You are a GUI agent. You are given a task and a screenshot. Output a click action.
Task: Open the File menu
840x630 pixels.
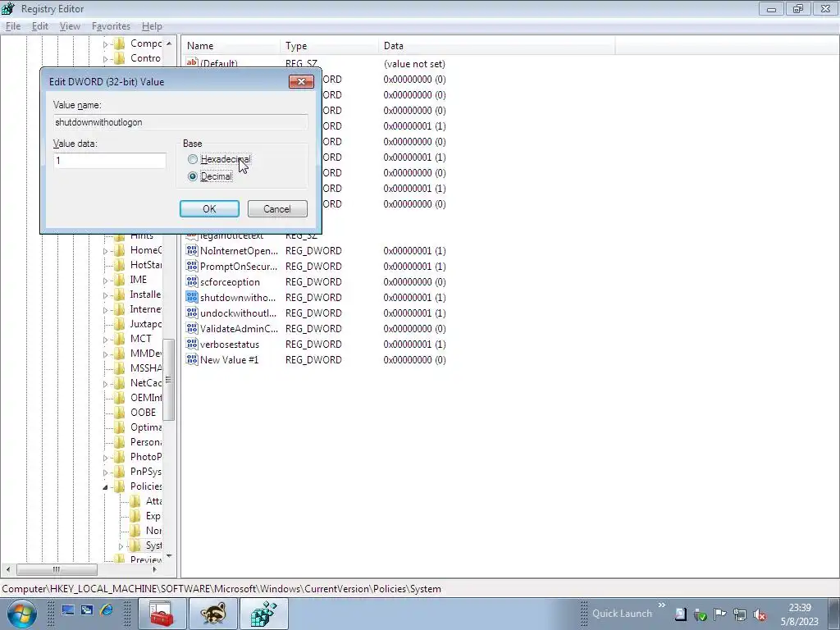point(13,26)
